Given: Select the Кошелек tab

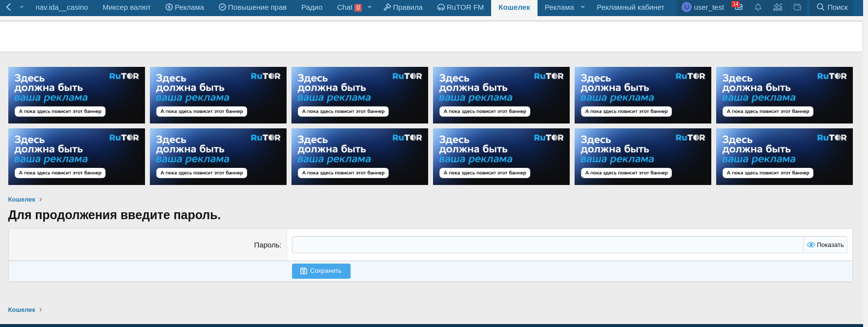Looking at the screenshot, I should coord(514,7).
